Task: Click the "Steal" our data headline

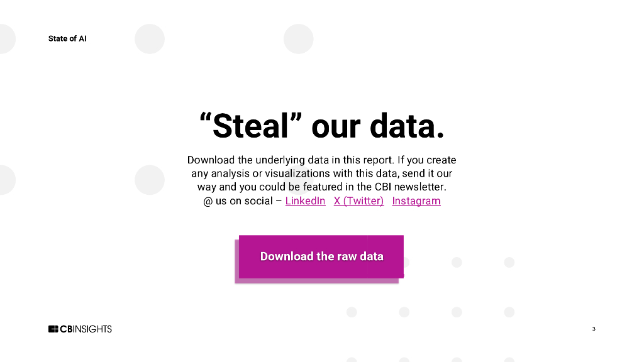Action: click(322, 126)
